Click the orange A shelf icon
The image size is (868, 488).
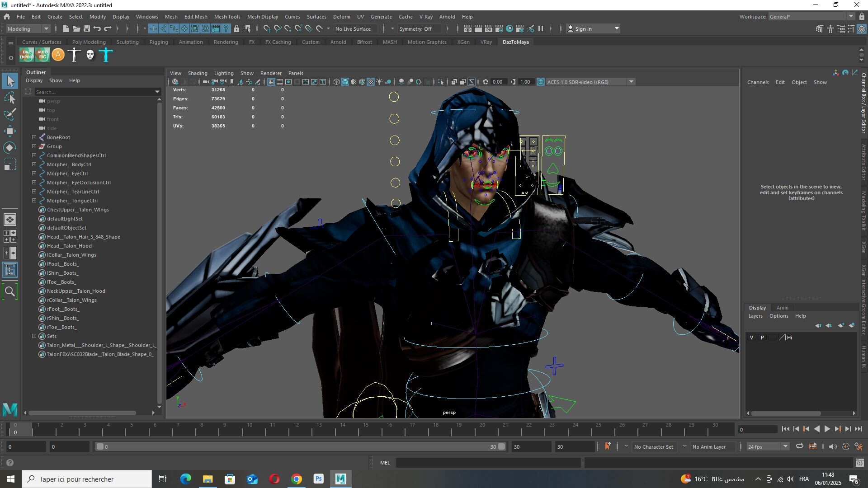(58, 55)
